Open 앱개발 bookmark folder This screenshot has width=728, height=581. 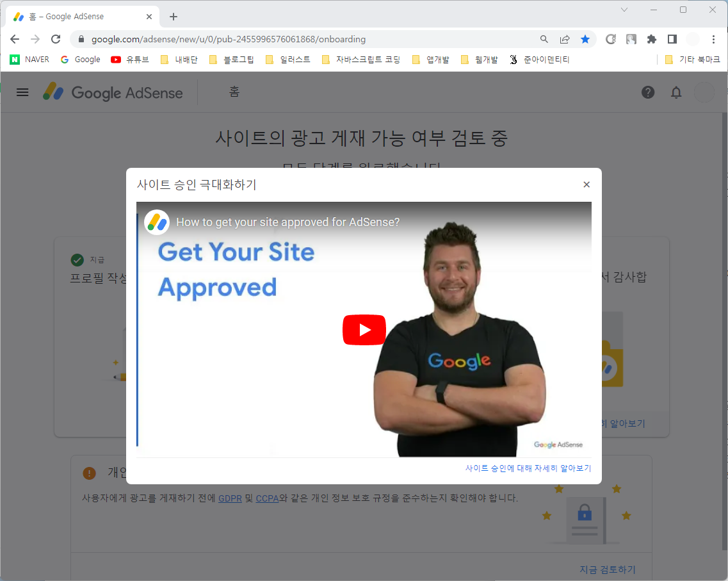(431, 60)
